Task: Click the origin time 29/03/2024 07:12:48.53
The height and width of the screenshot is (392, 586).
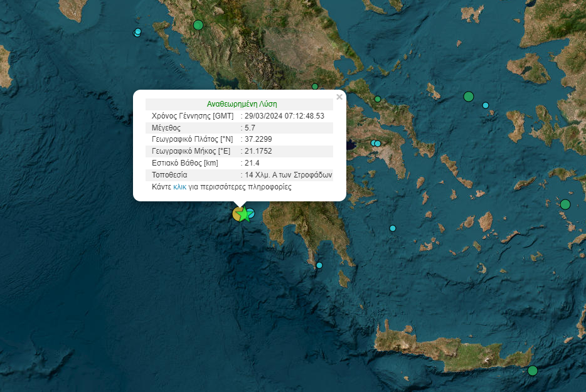Action: (x=284, y=116)
